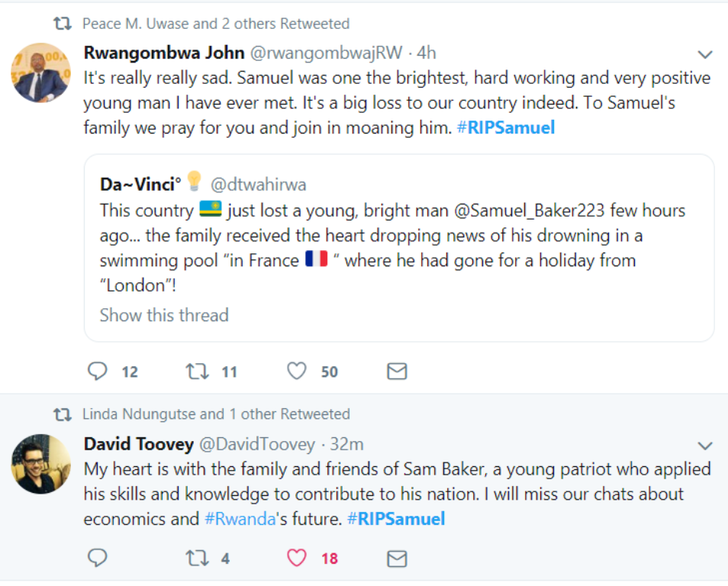Open more options chevron on David Toovey's tweet
Image resolution: width=728 pixels, height=586 pixels.
point(705,445)
